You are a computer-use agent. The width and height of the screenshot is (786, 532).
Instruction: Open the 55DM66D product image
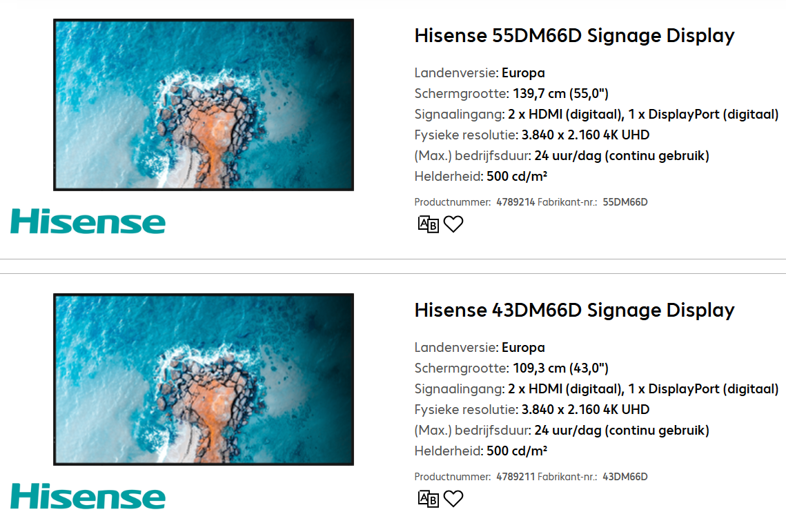point(204,105)
